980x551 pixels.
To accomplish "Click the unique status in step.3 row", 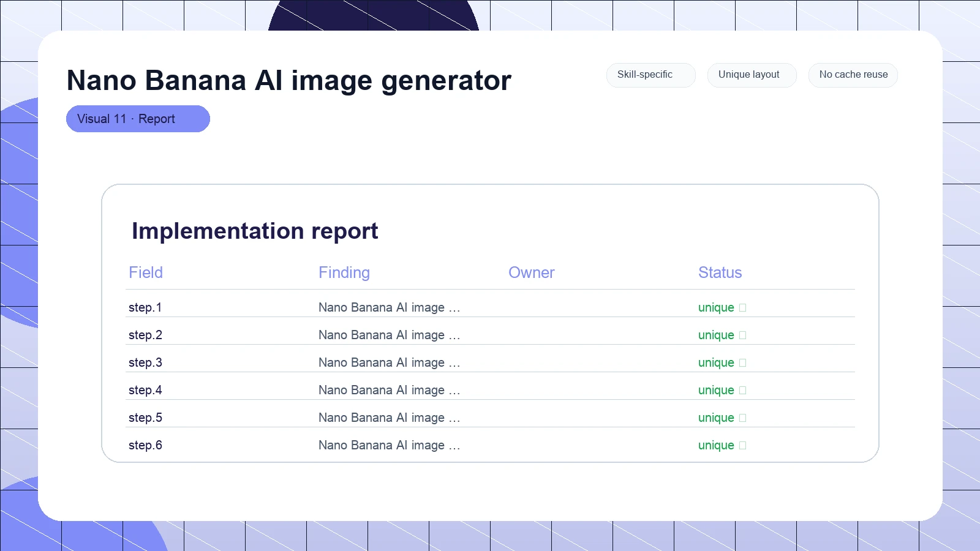I will pos(722,362).
